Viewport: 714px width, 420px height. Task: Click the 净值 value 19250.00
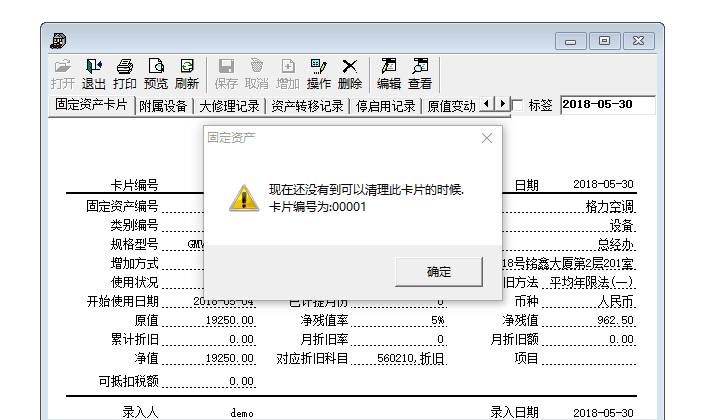pyautogui.click(x=230, y=359)
